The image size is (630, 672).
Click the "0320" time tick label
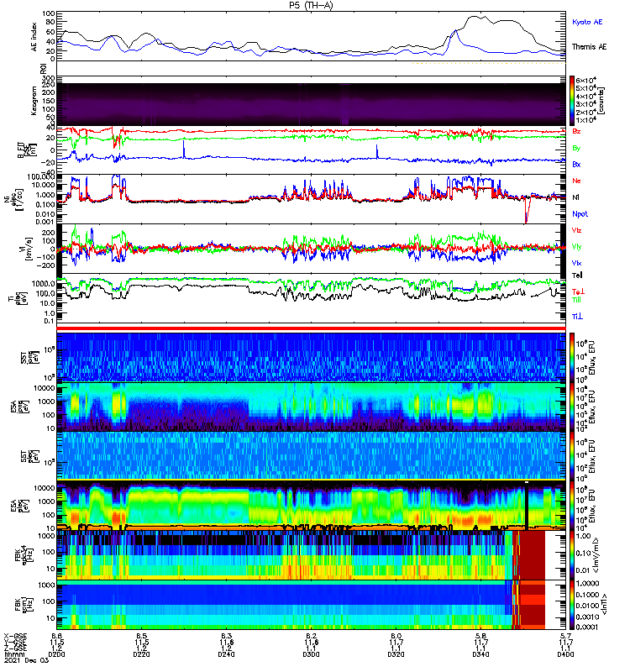[396, 654]
